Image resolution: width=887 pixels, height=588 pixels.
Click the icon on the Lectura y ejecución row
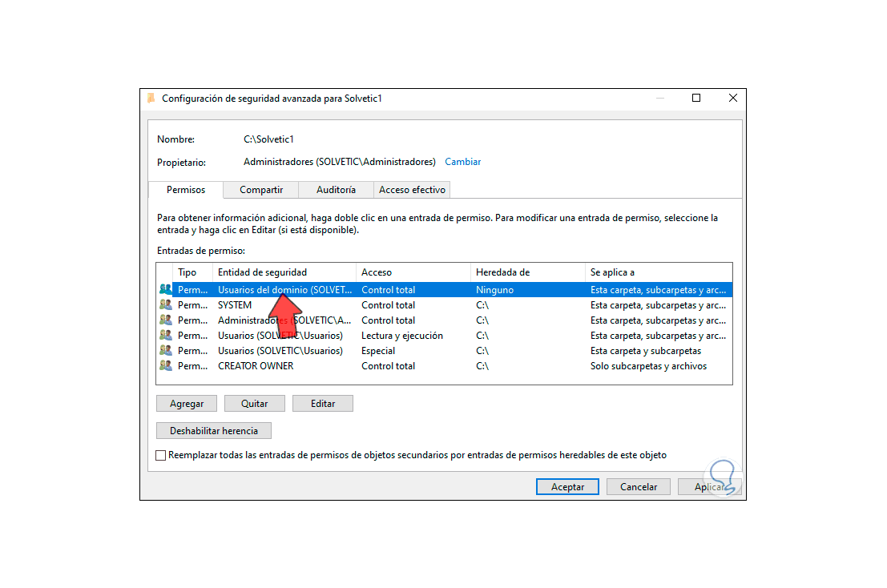tap(167, 335)
